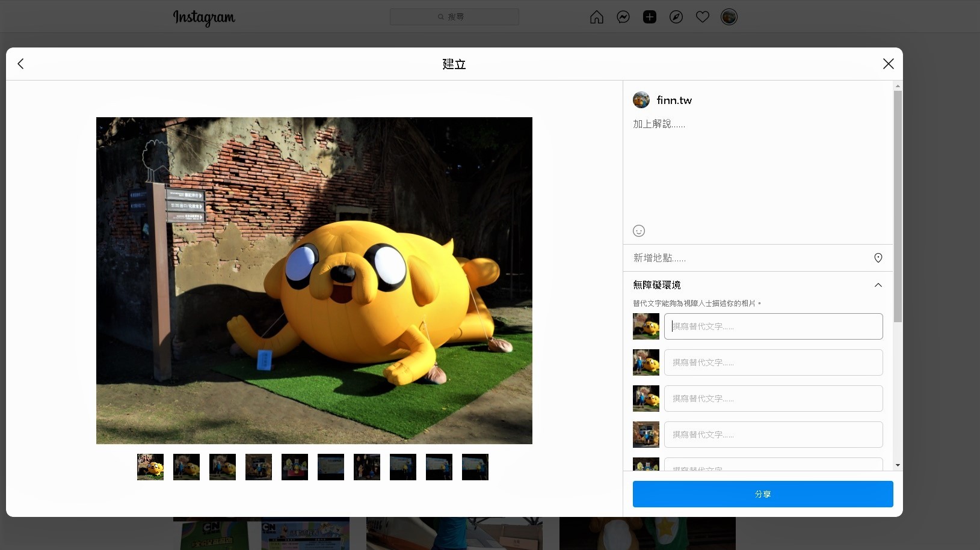The width and height of the screenshot is (980, 550).
Task: Click the 替代文字 description text
Action: [697, 304]
